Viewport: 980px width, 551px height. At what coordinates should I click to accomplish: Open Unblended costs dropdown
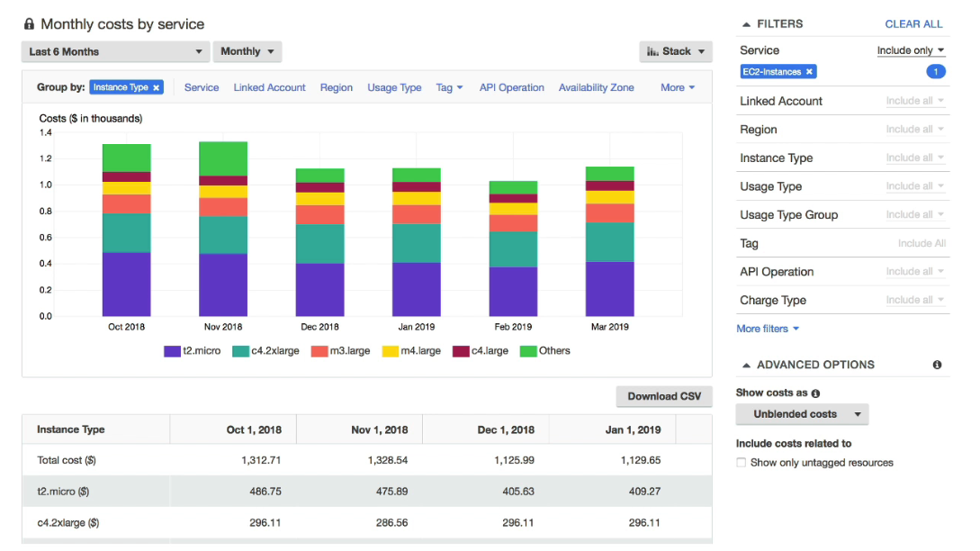point(802,414)
